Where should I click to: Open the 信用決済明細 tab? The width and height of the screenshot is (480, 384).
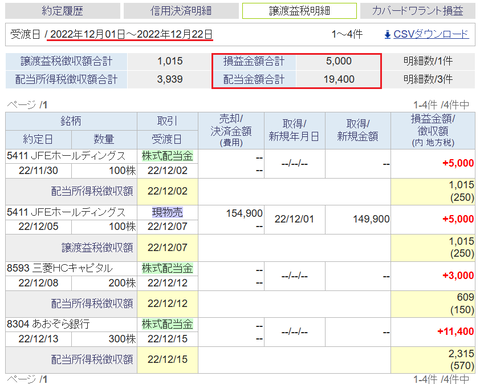181,11
